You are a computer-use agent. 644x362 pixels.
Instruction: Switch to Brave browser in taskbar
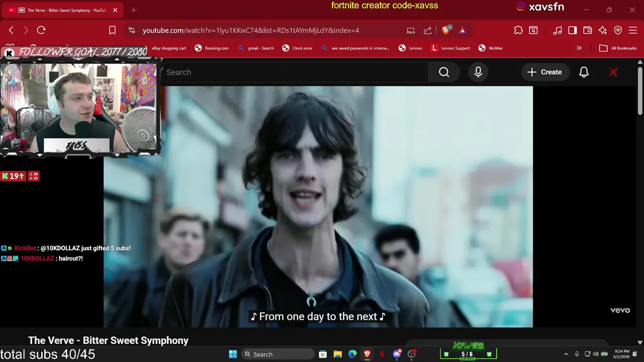(367, 354)
